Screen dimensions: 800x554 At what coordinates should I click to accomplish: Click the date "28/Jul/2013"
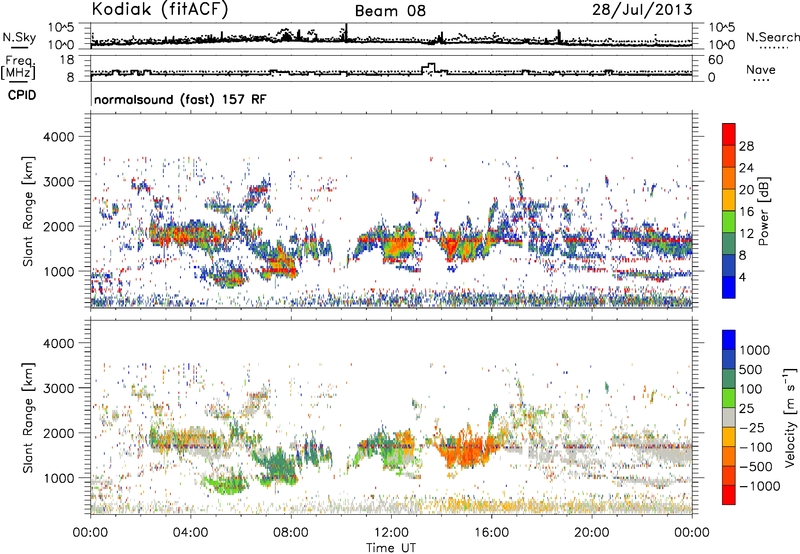pos(642,10)
